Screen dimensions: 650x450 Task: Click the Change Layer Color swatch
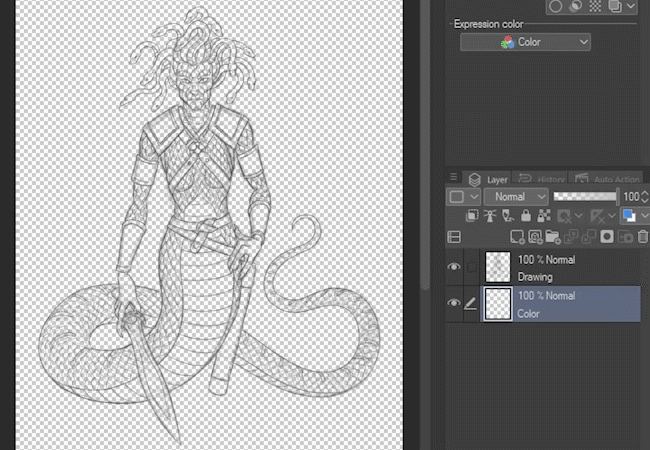tap(629, 216)
